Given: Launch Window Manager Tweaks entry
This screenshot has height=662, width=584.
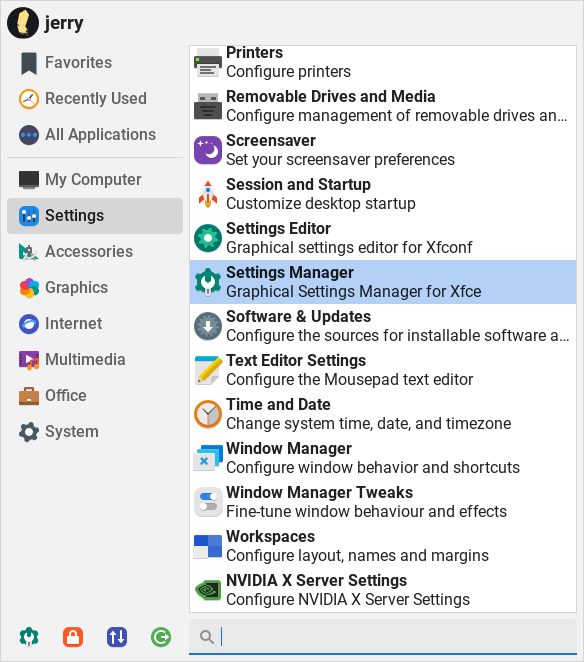Looking at the screenshot, I should click(383, 502).
